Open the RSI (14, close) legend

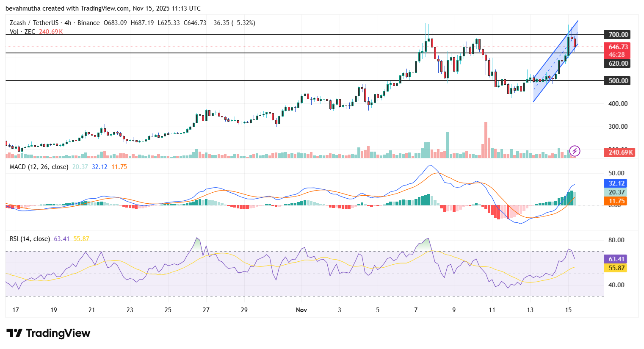(x=30, y=239)
